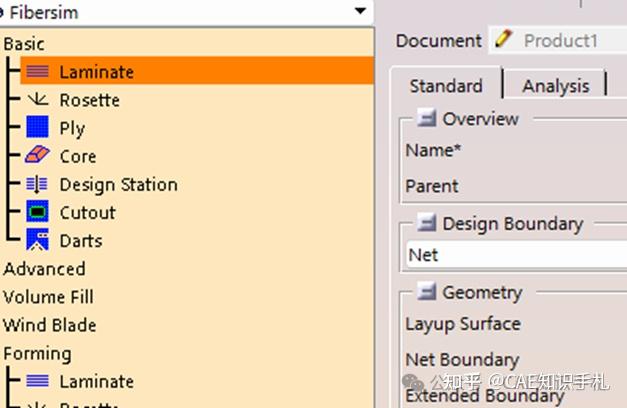Switch to the Standard tab
Viewport: 627px width, 408px height.
click(445, 86)
